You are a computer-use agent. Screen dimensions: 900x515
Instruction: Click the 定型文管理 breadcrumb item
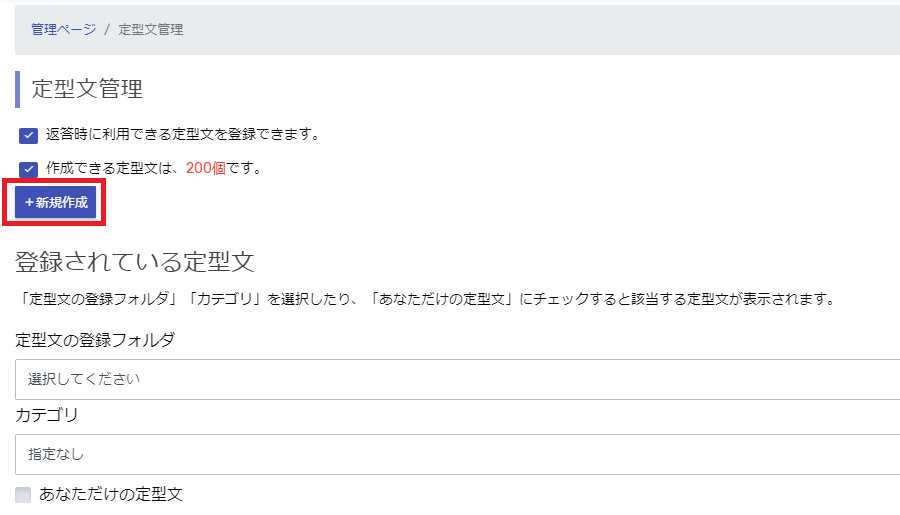[151, 29]
